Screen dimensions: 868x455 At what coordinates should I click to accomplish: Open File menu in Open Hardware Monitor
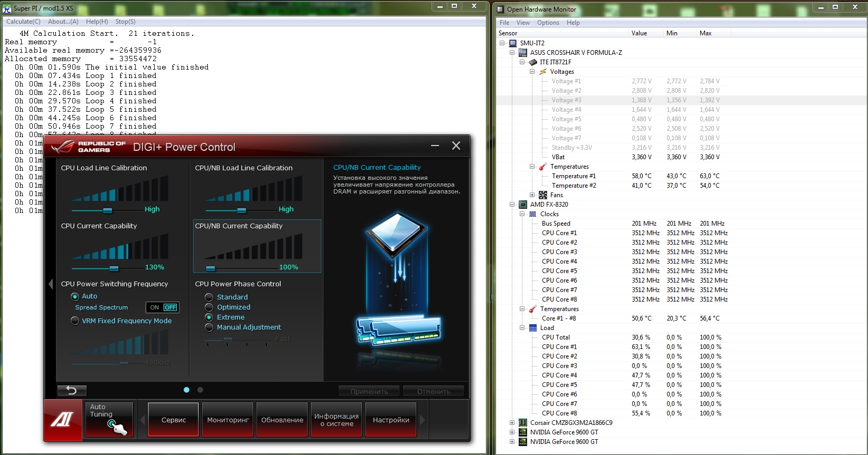(504, 23)
